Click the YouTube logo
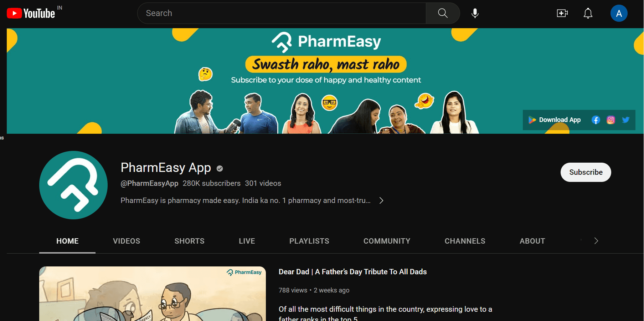 tap(30, 13)
